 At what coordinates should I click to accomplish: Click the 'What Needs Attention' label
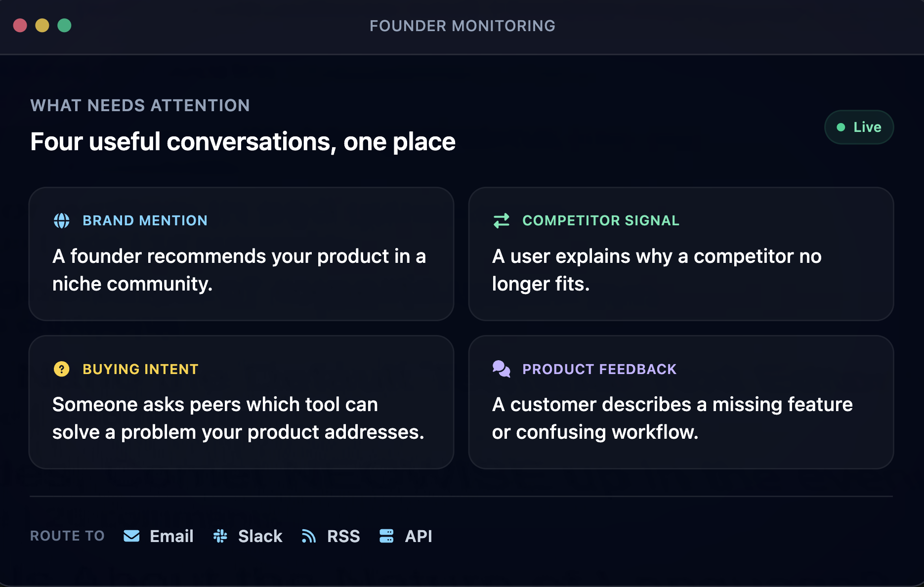click(x=140, y=105)
